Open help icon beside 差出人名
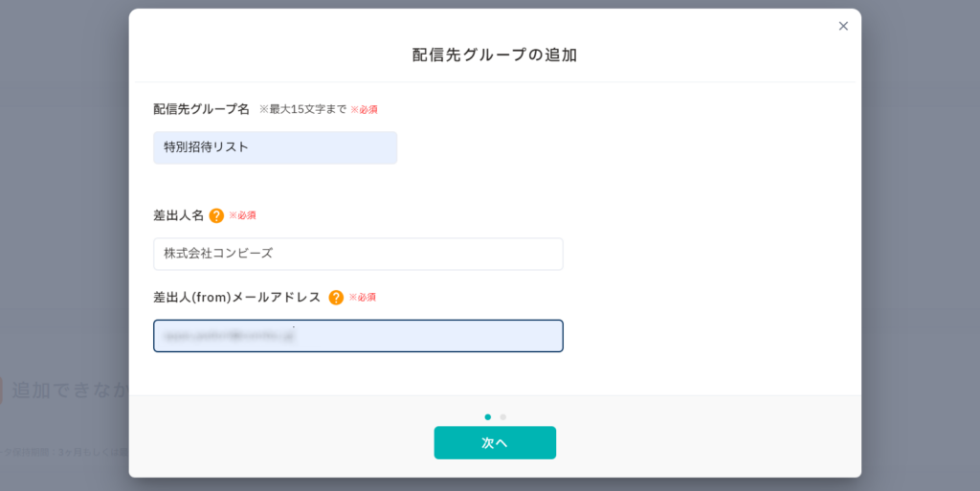Screen dimensions: 980x491 (x=216, y=215)
